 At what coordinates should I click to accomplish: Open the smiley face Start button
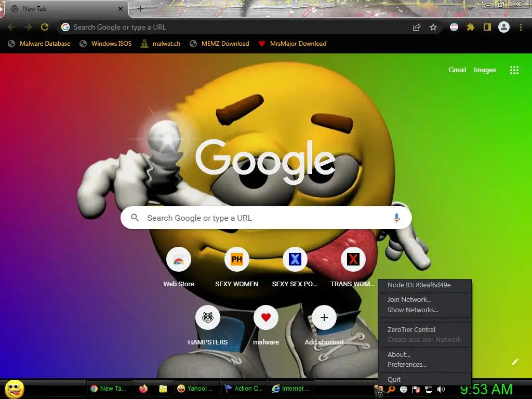click(x=14, y=389)
